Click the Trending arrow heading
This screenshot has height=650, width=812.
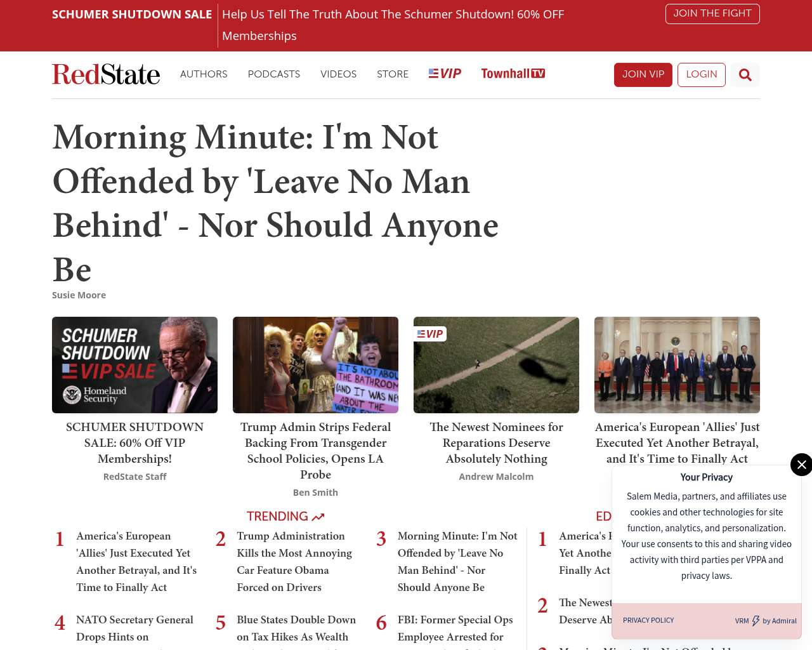coord(285,517)
